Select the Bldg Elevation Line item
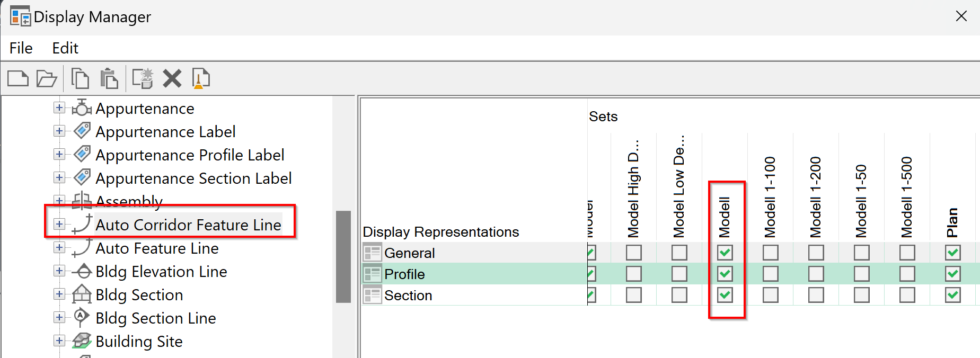The image size is (980, 358). pos(161,272)
